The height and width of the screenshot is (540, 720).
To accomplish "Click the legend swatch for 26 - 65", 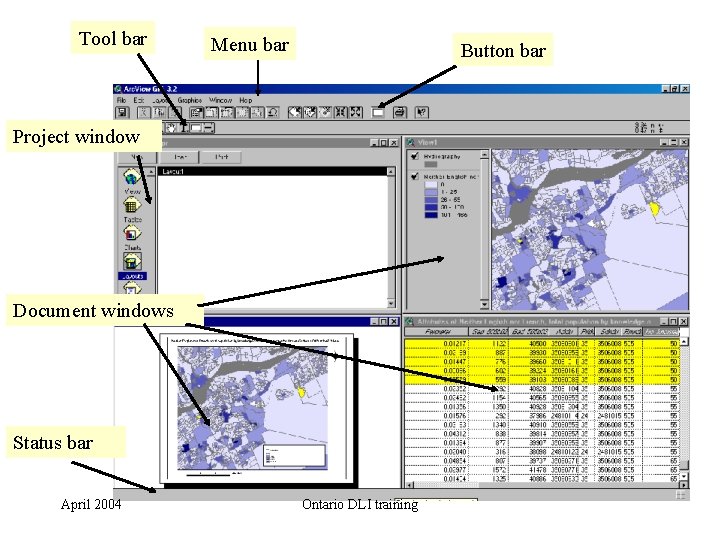I will pyautogui.click(x=431, y=200).
